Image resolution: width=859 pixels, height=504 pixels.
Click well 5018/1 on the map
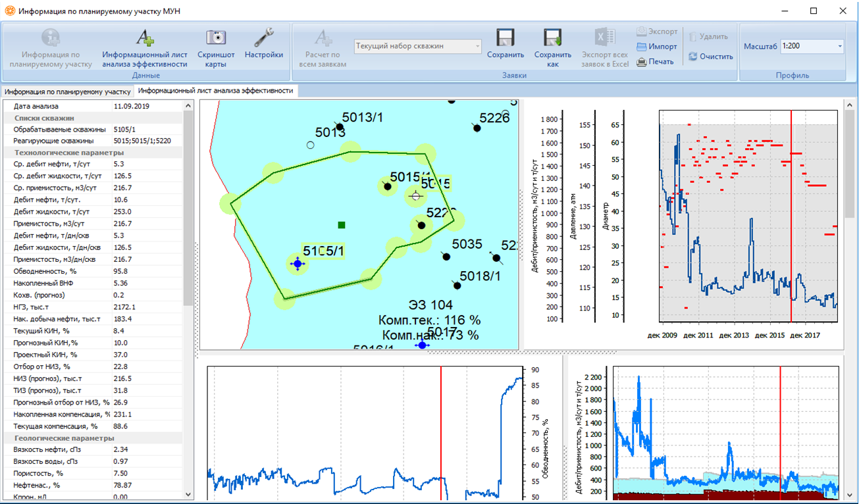coord(457,285)
